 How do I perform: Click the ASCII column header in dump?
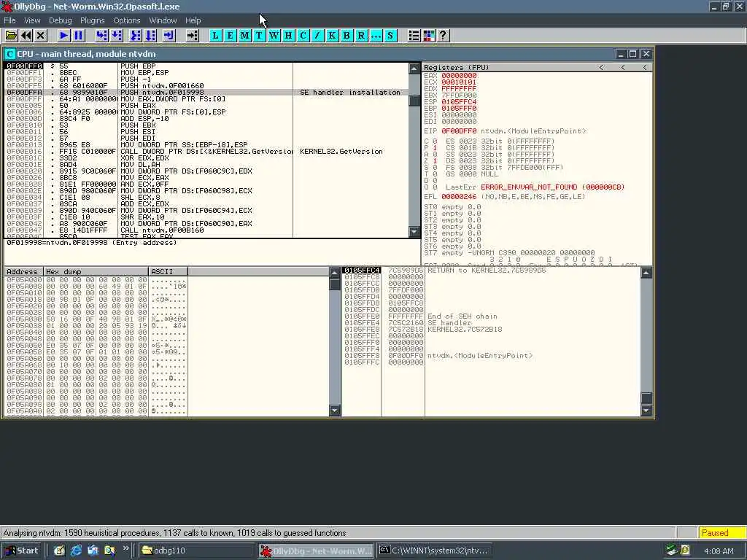(168, 271)
